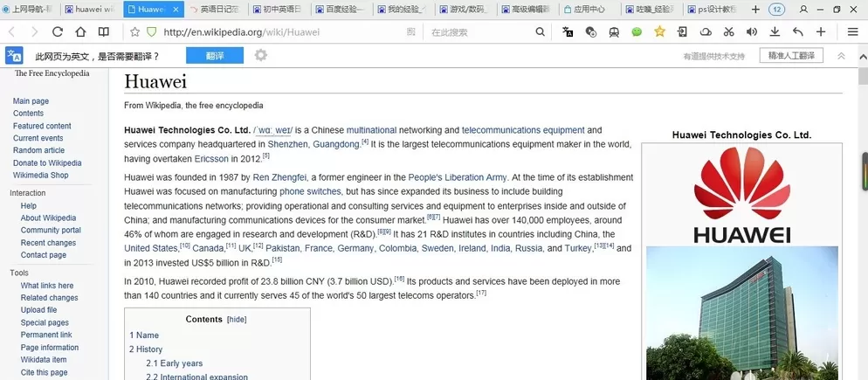Open reading mode book icon
This screenshot has width=868, height=380.
click(104, 32)
